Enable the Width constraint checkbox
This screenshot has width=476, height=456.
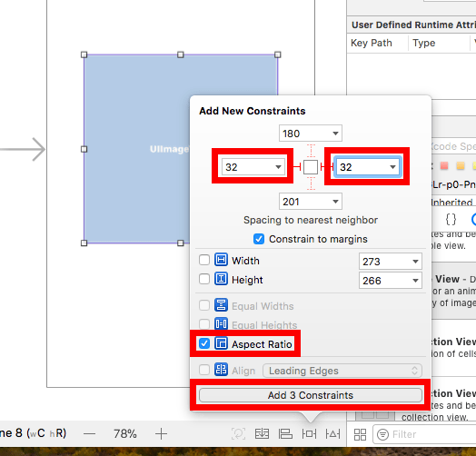(204, 260)
